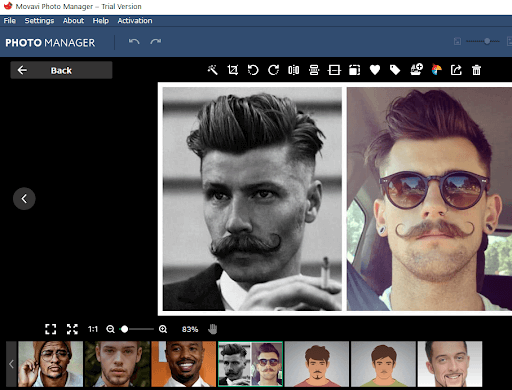Screen dimensions: 512x390
Task: Open the Help menu
Action: [101, 21]
